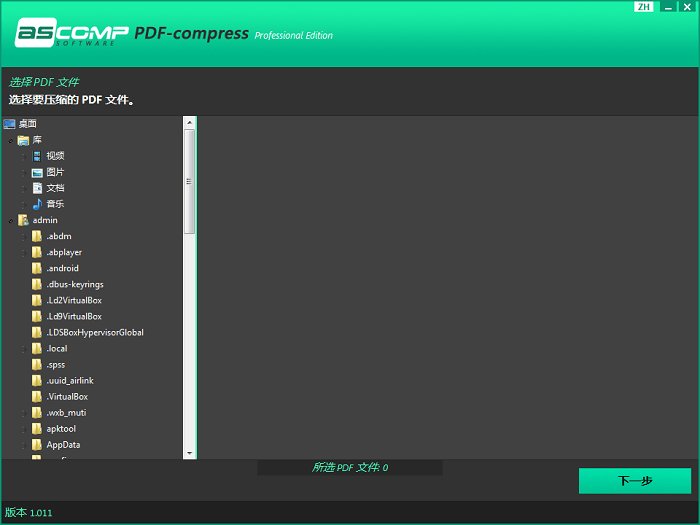Click the 所选 PDF 文件: 0 counter
Viewport: 700px width, 525px height.
click(350, 467)
